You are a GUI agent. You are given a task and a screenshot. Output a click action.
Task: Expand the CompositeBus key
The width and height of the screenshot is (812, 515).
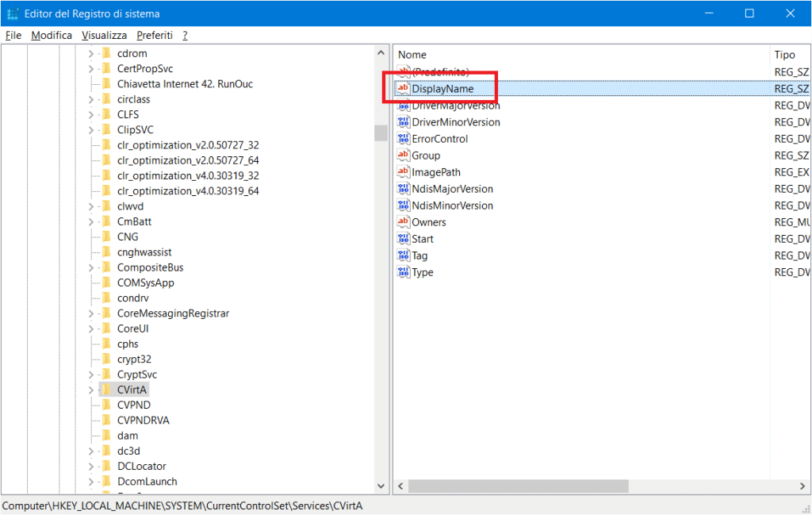click(91, 268)
